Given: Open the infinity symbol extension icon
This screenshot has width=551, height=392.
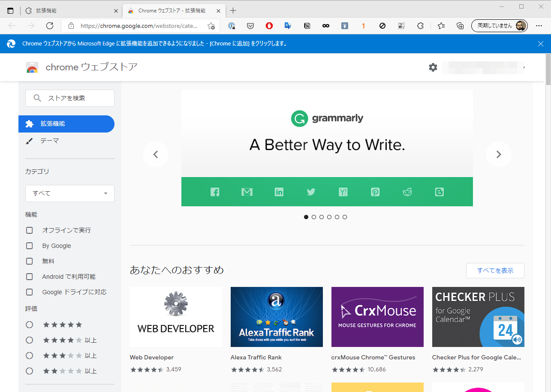Looking at the screenshot, I should [x=326, y=26].
